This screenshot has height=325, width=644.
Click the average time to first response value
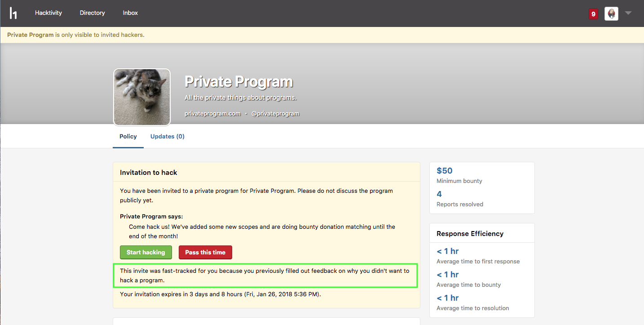[x=447, y=251]
